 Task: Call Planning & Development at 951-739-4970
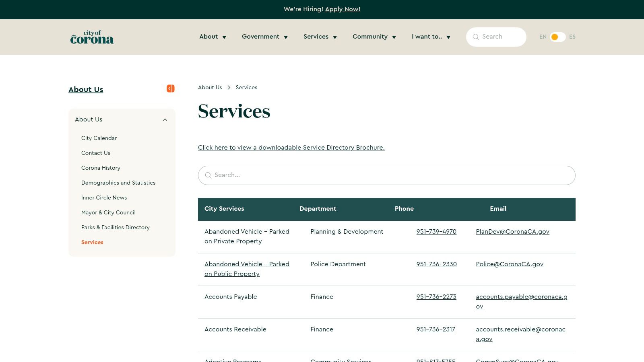(436, 232)
